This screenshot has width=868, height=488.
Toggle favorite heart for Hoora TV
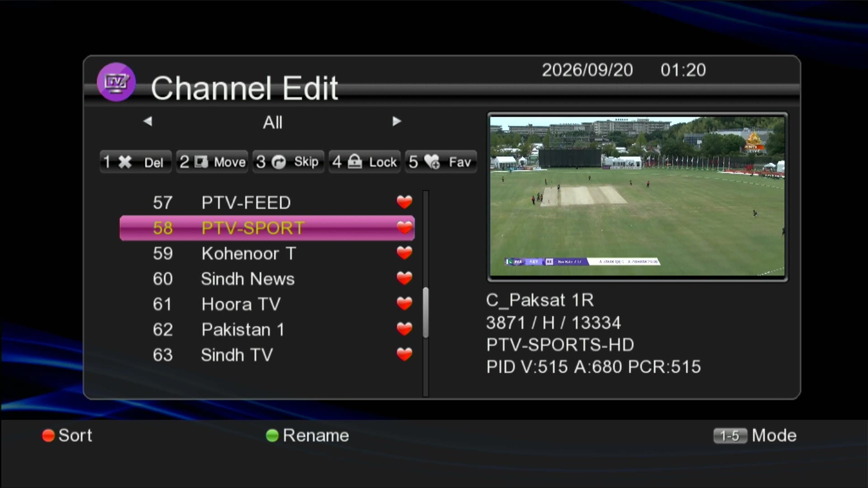click(404, 304)
